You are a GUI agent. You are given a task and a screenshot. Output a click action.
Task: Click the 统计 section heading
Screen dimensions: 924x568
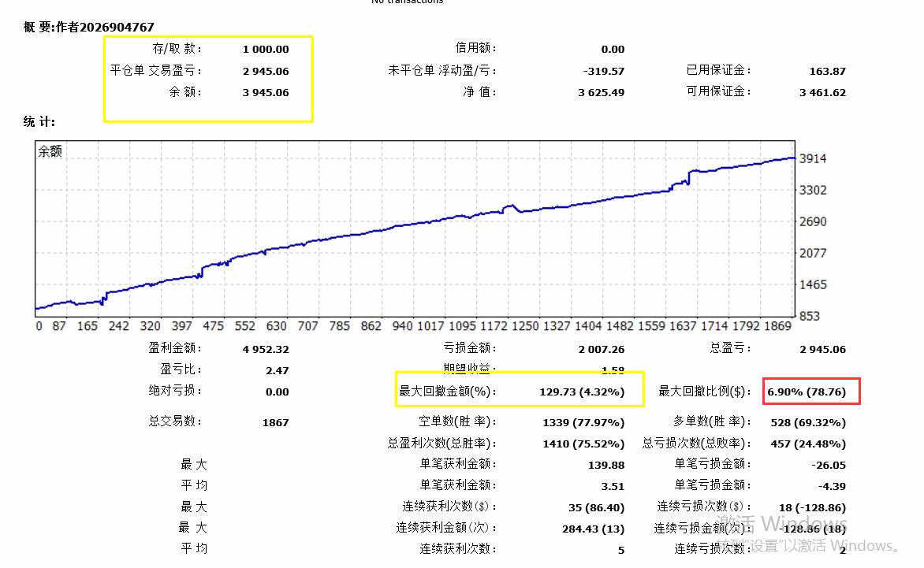tap(39, 122)
